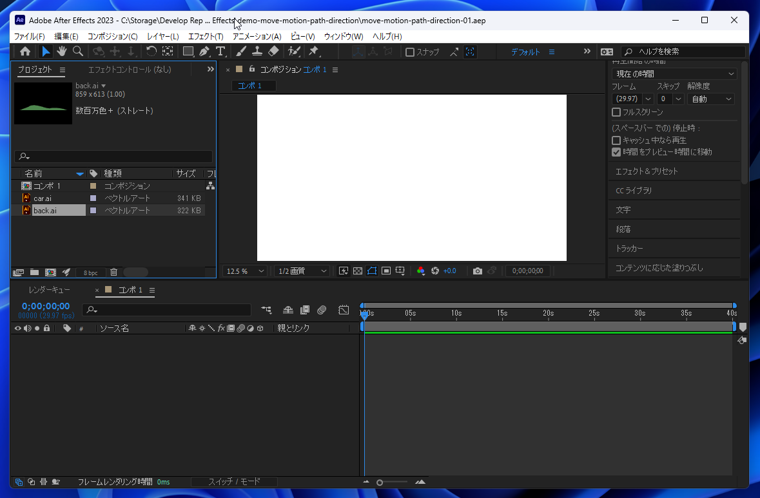Switch to エフェクトコントロール tab

click(x=129, y=69)
